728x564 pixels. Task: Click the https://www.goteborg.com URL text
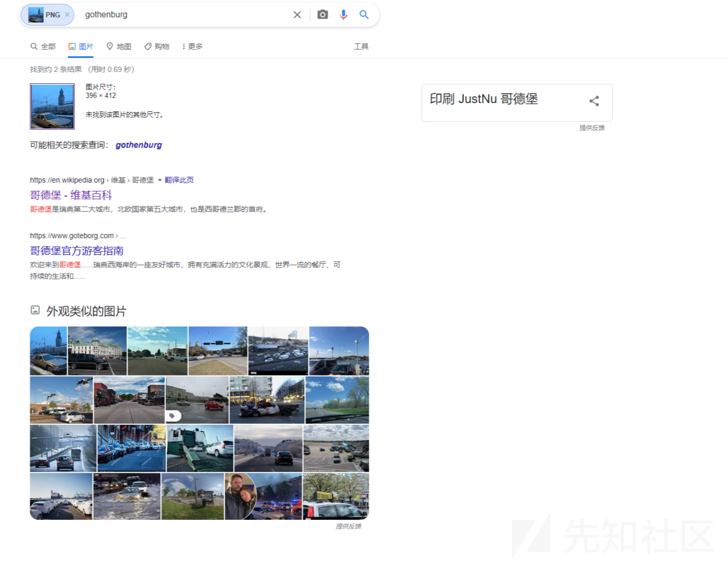pyautogui.click(x=72, y=236)
